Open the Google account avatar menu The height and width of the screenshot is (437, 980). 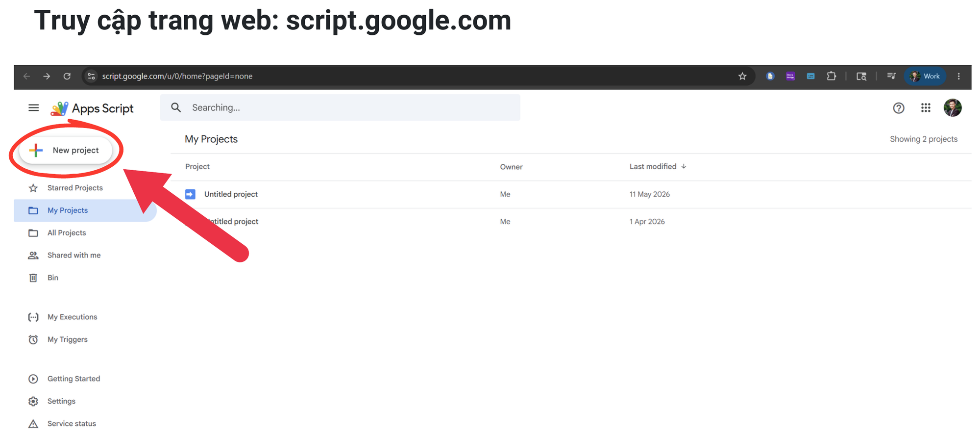[x=953, y=108]
